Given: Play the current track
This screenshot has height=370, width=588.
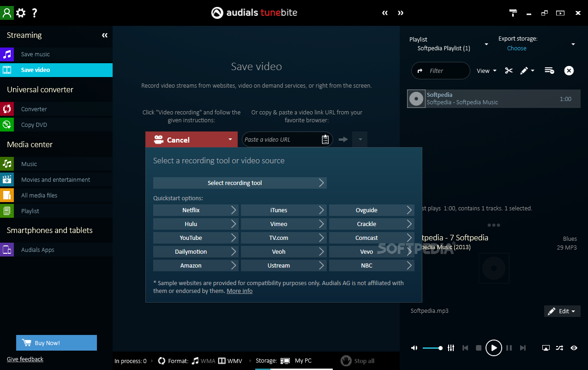Looking at the screenshot, I should (x=493, y=348).
